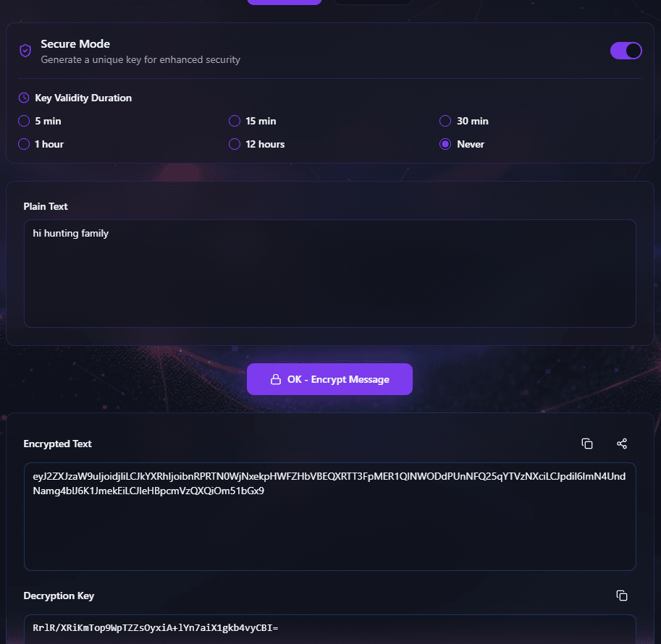
Task: Copy the Decryption Key using its copy icon
Action: tap(622, 595)
